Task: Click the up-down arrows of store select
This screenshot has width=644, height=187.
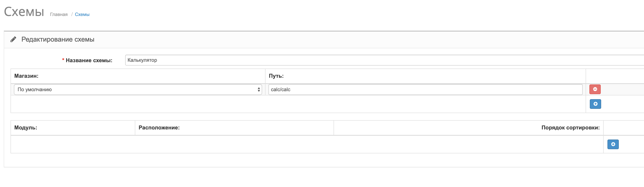Action: 259,90
